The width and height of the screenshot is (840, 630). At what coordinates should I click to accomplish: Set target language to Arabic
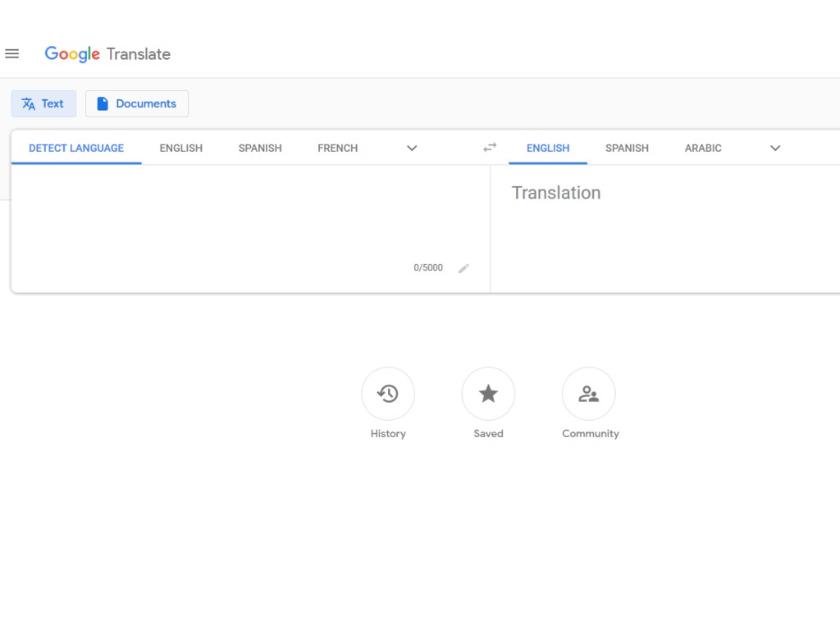pos(703,148)
